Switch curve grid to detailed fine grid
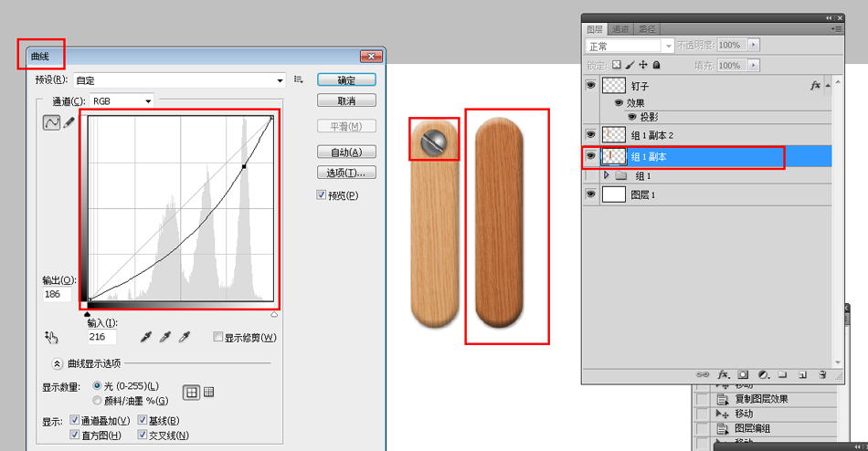Image resolution: width=868 pixels, height=451 pixels. click(x=208, y=393)
